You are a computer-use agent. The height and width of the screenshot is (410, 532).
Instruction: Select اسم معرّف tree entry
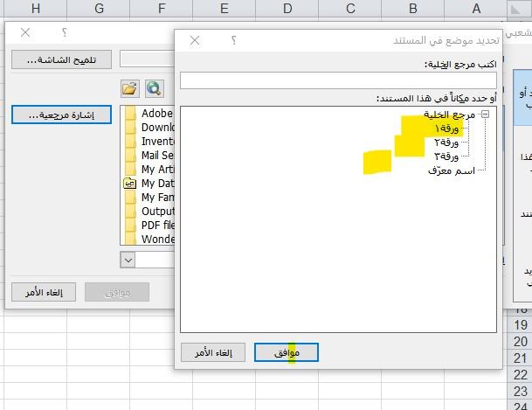tap(452, 170)
